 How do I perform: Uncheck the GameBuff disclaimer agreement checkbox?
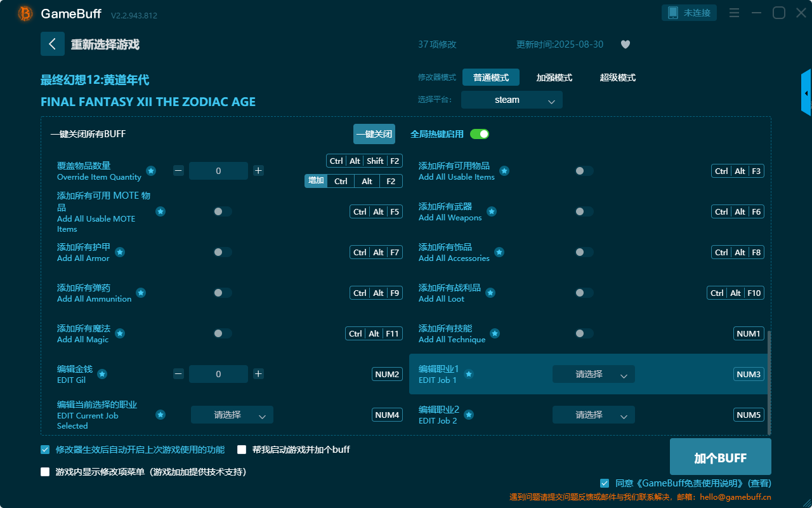point(605,483)
